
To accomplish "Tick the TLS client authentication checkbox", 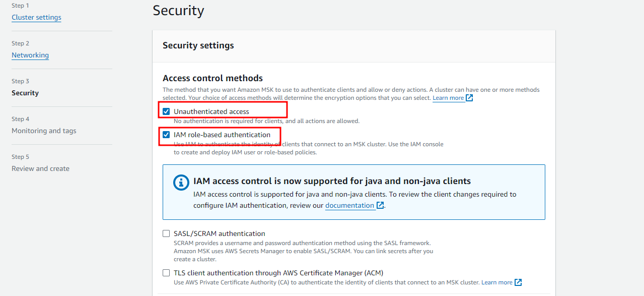I will (166, 273).
